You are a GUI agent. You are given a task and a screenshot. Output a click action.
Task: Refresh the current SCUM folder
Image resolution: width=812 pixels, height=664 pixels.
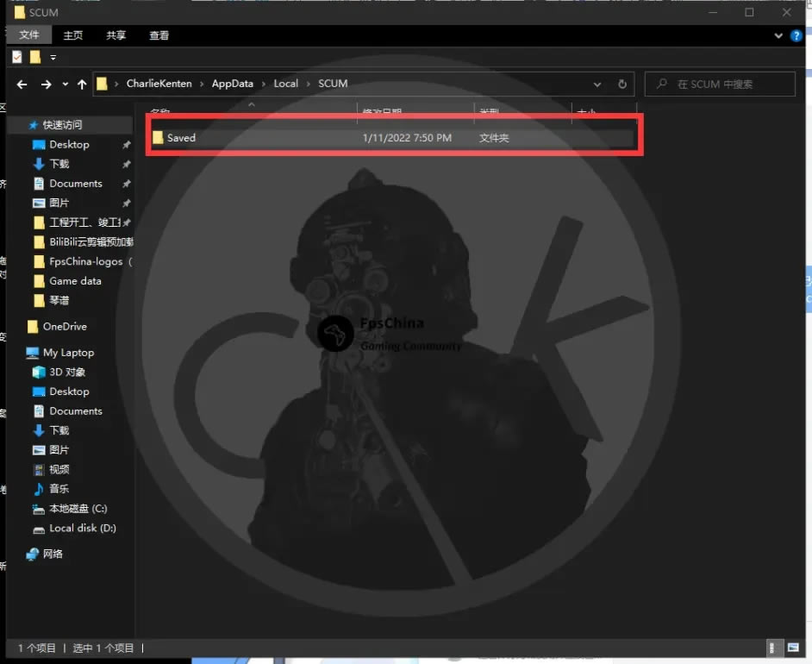point(622,84)
